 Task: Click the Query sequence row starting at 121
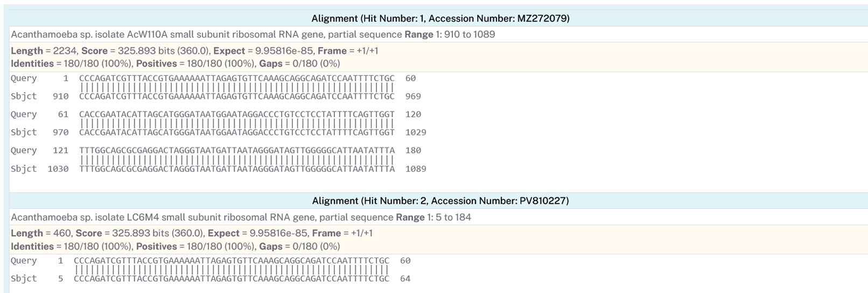coord(236,151)
